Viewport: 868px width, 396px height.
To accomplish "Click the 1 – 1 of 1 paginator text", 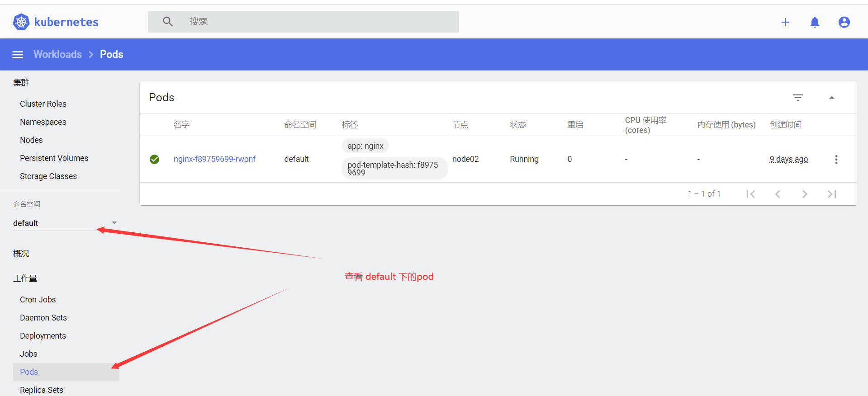I will point(704,194).
